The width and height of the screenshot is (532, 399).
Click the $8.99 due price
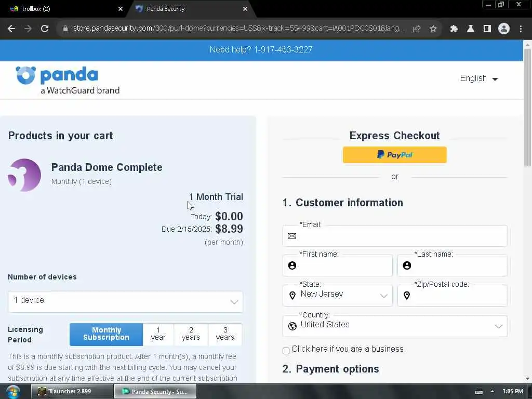point(229,229)
